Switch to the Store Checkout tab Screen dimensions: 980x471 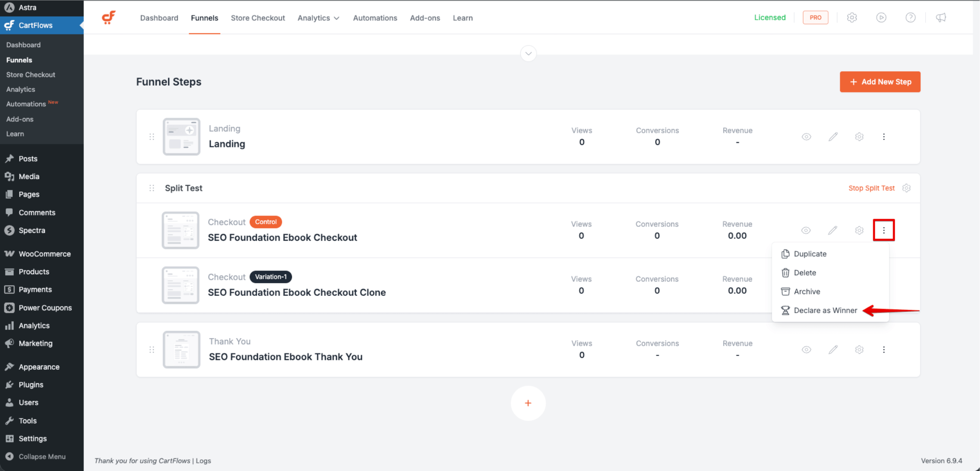[258, 18]
